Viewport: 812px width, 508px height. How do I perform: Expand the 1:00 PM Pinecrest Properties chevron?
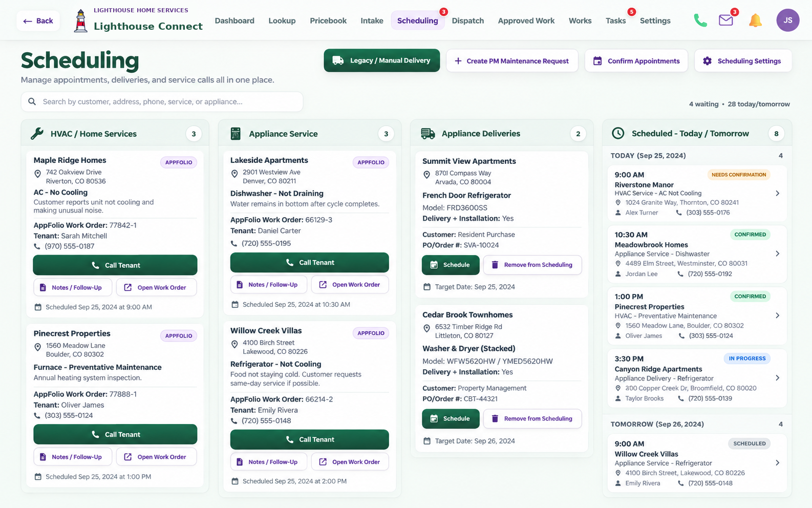click(x=777, y=316)
